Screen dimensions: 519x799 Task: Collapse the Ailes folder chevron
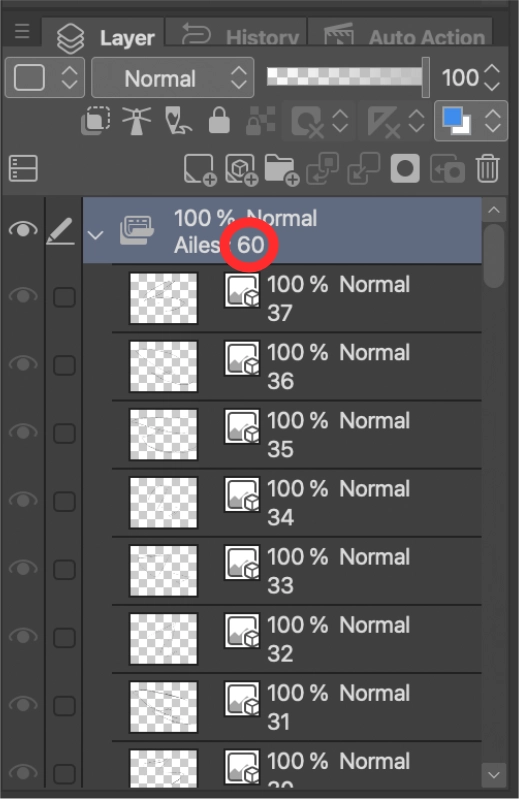[95, 235]
